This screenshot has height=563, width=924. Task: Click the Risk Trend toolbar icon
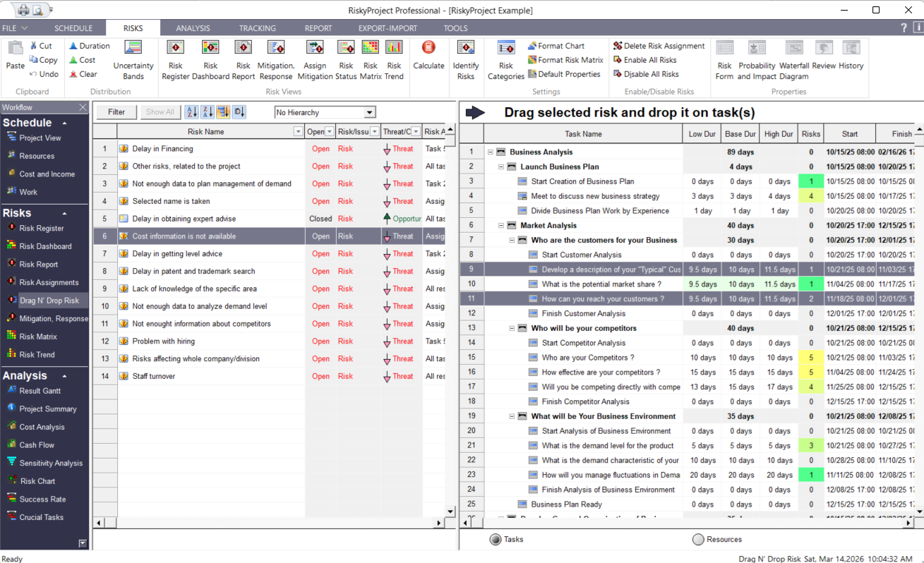pos(394,60)
